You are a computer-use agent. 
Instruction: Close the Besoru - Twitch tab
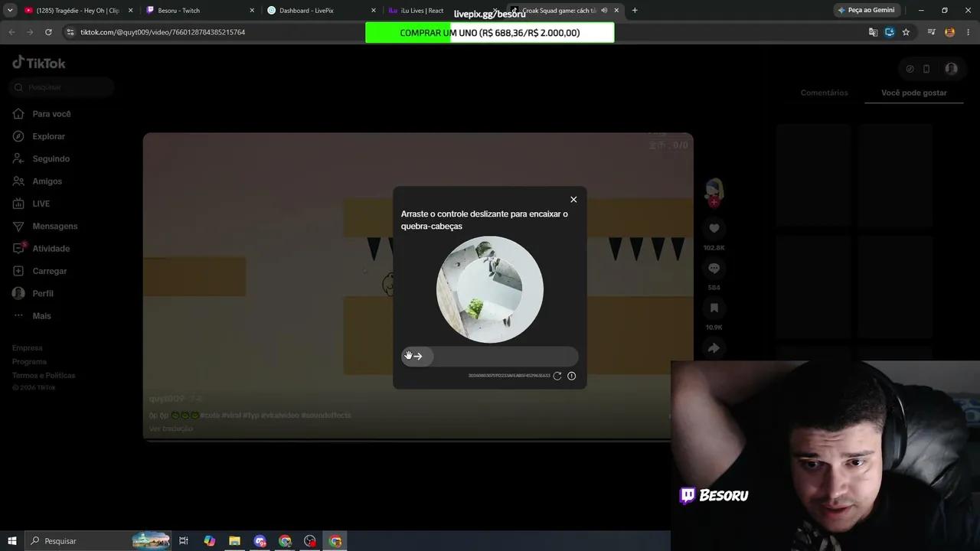[252, 11]
